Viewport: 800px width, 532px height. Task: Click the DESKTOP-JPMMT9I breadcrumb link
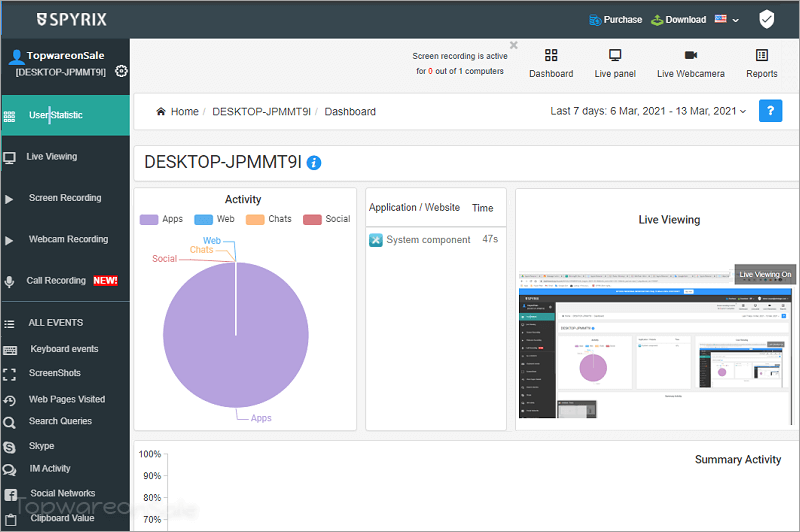click(x=261, y=111)
